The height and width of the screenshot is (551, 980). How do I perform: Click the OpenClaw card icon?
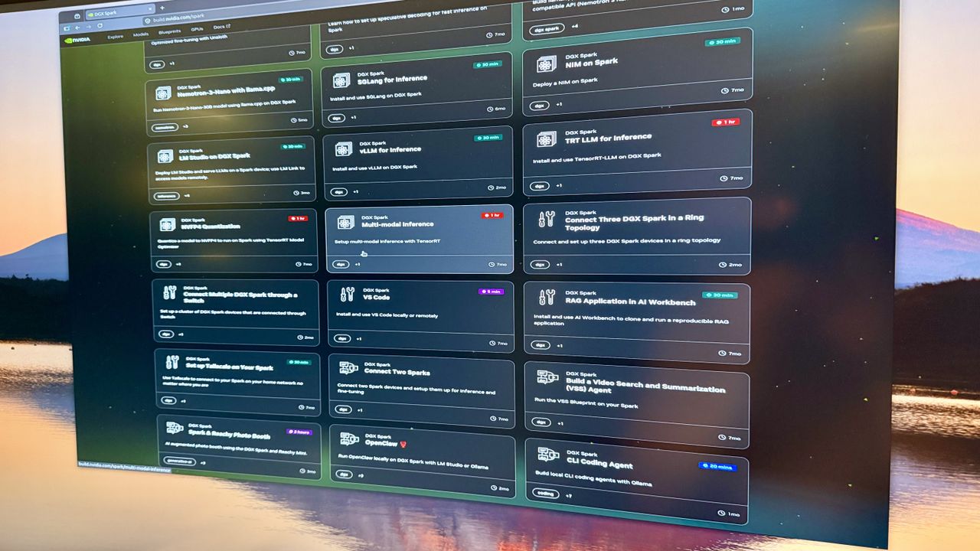coord(349,439)
